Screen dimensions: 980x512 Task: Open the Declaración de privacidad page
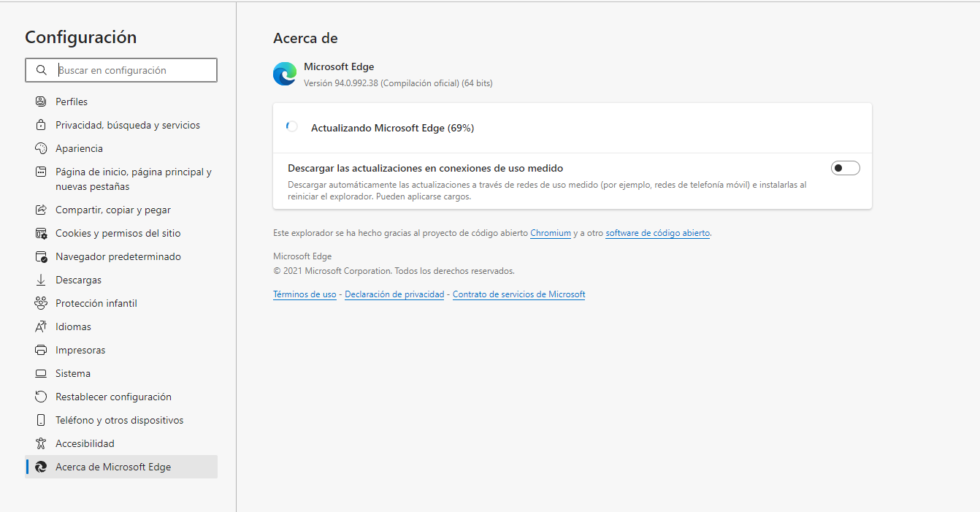click(x=394, y=294)
